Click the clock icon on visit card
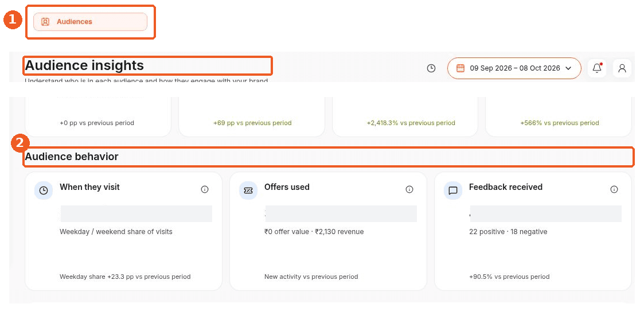644x315 pixels. 44,190
